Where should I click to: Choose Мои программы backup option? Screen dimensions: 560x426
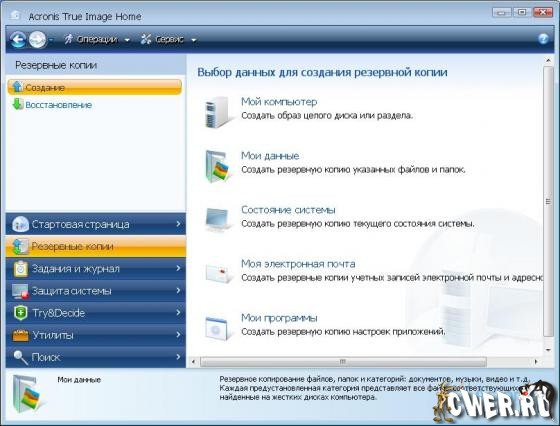pyautogui.click(x=279, y=318)
